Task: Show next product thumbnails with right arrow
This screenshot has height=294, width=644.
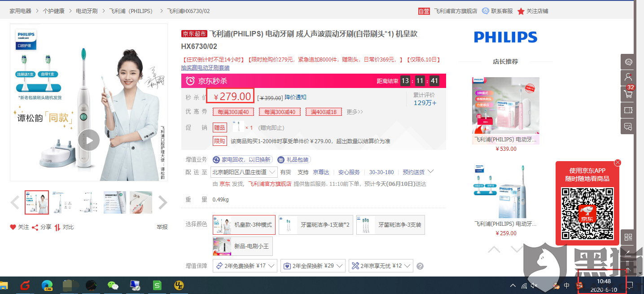Action: point(162,202)
